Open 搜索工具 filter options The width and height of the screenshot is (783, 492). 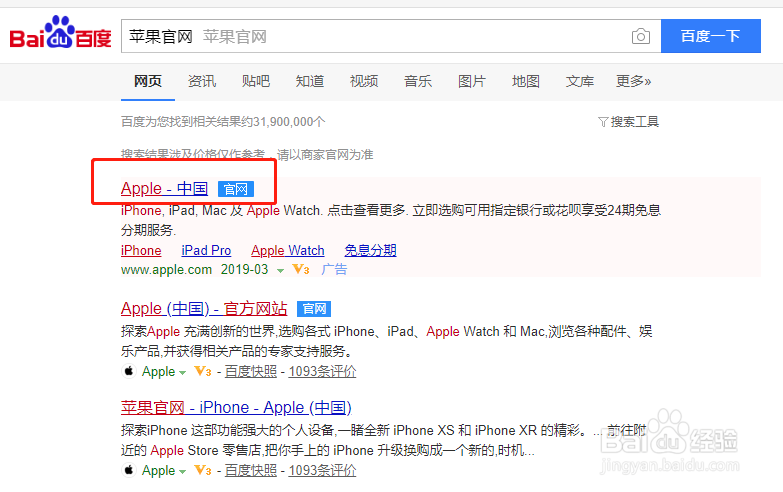[x=629, y=122]
